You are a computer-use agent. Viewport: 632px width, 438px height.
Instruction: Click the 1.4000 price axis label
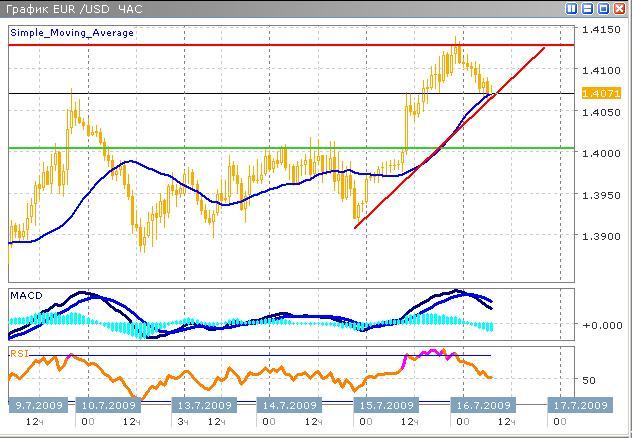(600, 153)
